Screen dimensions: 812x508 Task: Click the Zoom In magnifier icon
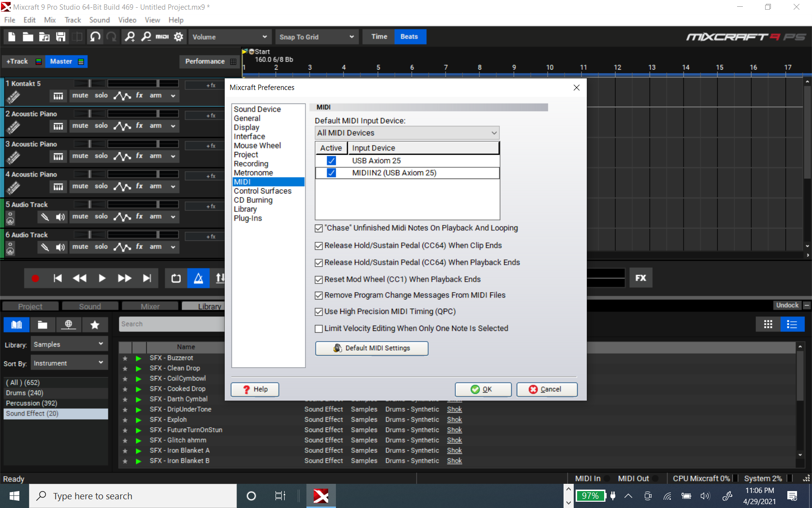pos(130,37)
